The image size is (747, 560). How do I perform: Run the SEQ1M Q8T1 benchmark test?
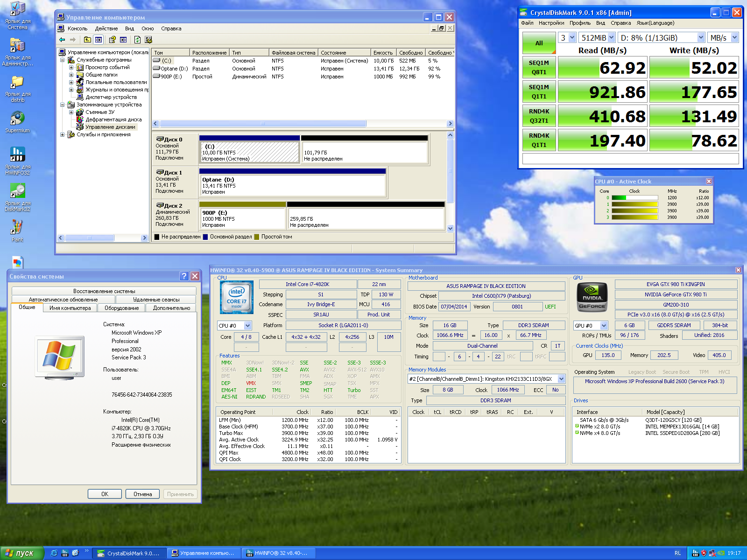click(x=539, y=67)
